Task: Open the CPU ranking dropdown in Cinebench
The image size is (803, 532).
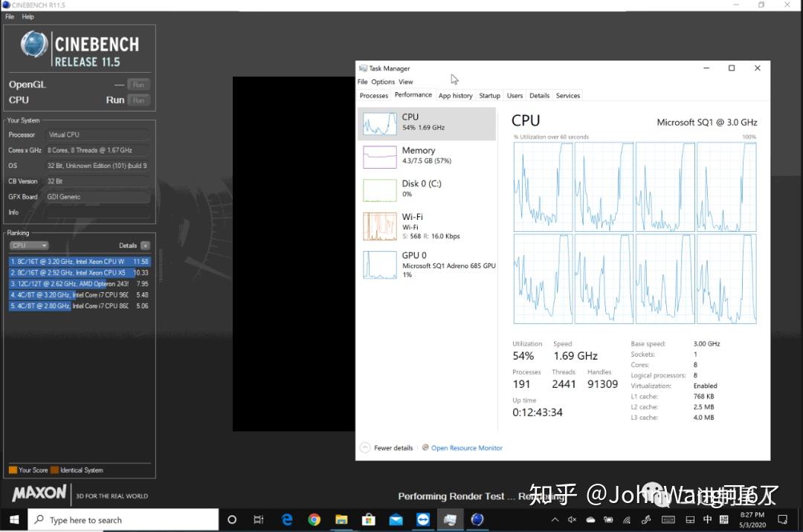Action: coord(29,245)
